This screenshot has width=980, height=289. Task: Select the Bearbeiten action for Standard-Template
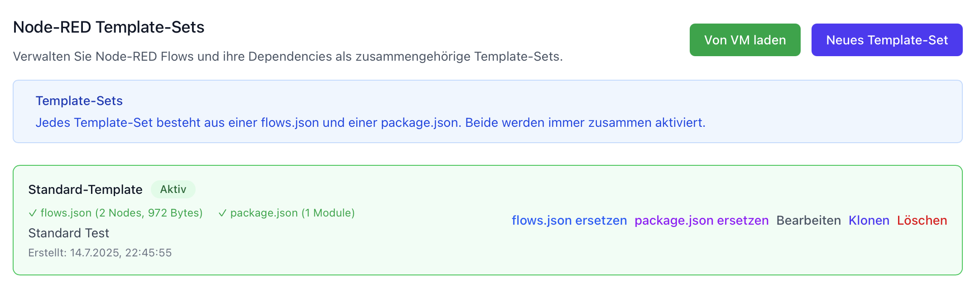coord(808,221)
